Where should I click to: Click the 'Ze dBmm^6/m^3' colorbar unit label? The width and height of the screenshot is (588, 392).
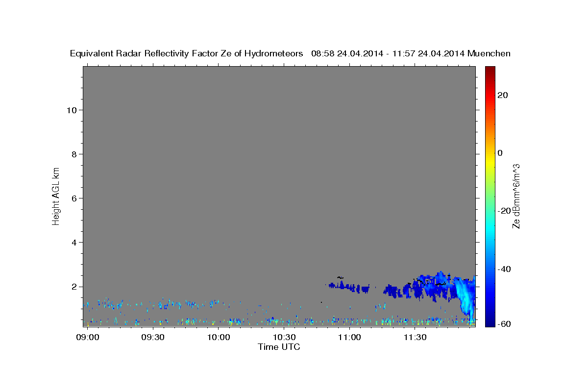[516, 196]
